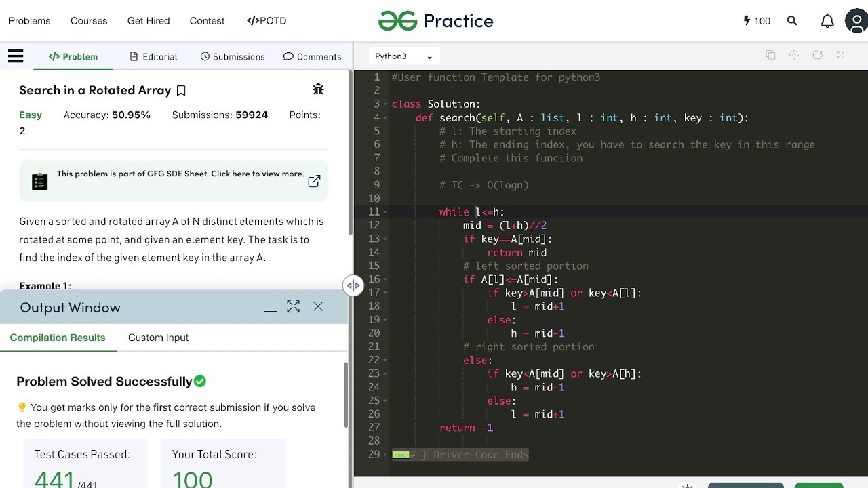The image size is (868, 488).
Task: Open the GFG SDE Sheet external link icon
Action: 314,181
